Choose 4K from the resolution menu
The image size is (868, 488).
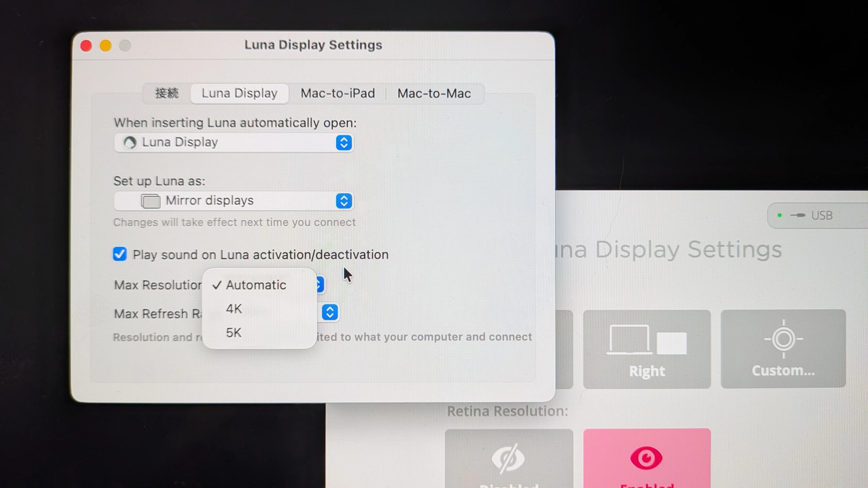click(x=259, y=309)
